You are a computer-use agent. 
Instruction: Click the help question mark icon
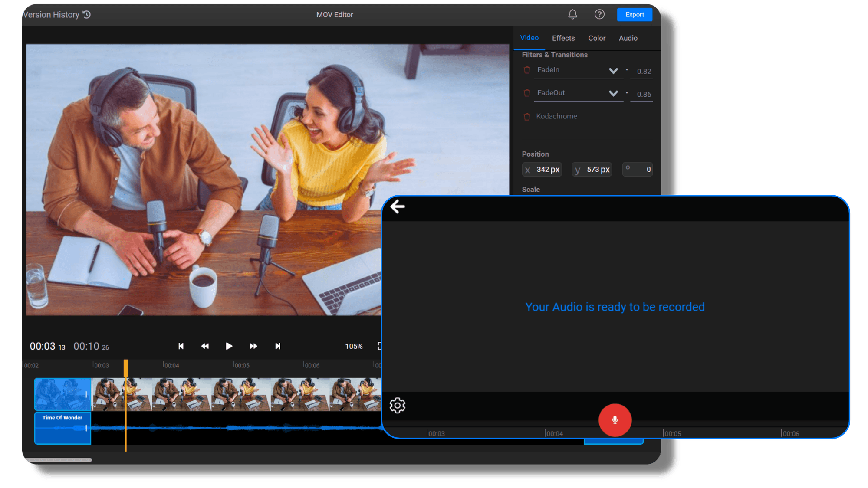tap(599, 14)
